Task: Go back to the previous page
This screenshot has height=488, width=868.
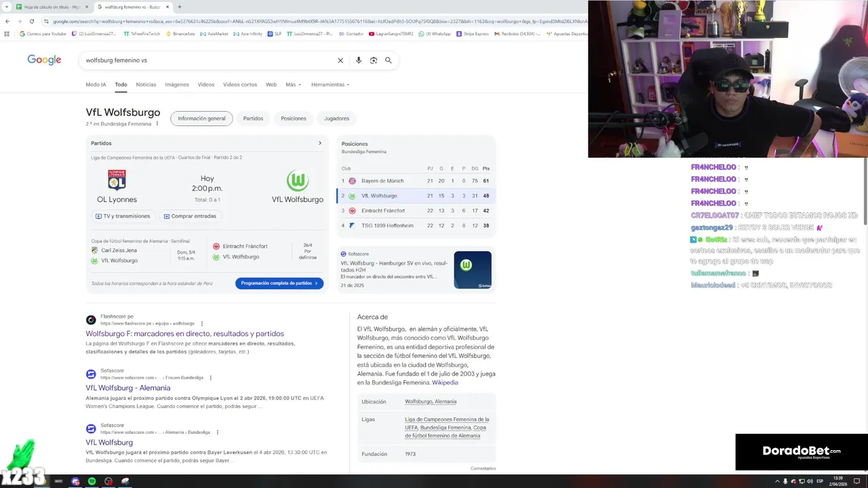Action: pyautogui.click(x=7, y=21)
